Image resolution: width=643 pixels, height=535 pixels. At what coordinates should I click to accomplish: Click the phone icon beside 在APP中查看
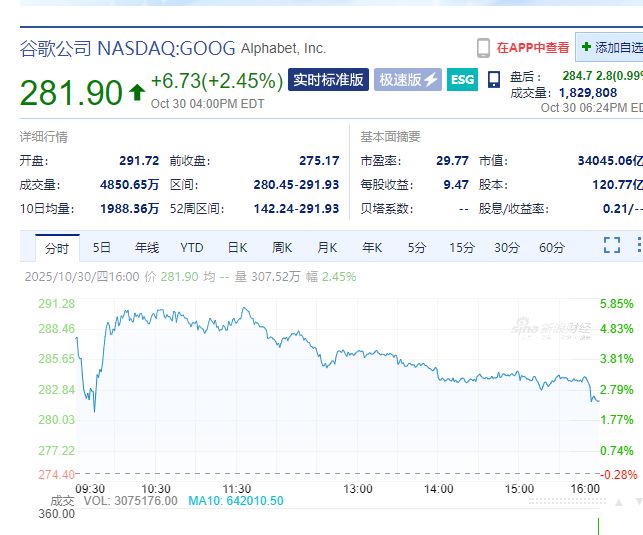pos(484,47)
